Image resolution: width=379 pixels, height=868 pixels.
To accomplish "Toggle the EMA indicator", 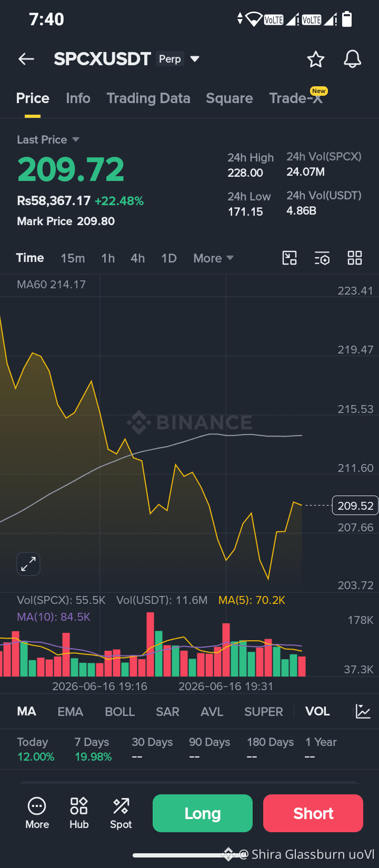I will [71, 712].
